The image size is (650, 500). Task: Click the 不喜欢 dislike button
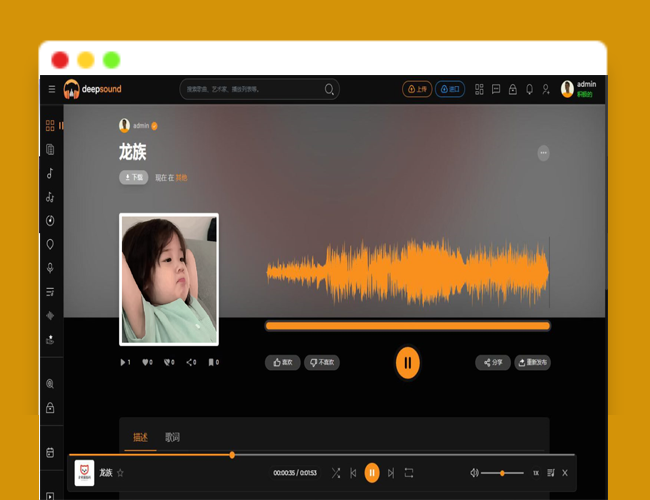point(324,362)
